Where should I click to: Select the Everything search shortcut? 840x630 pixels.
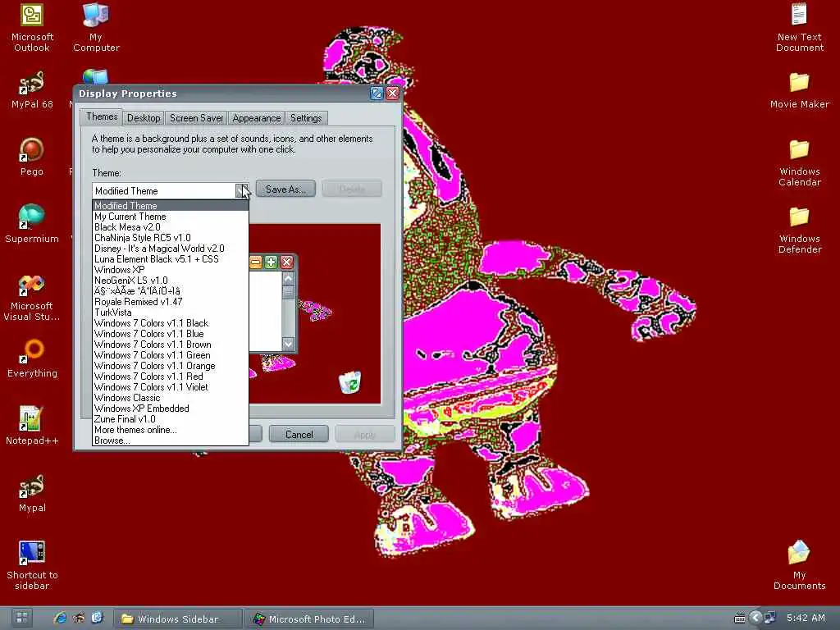pos(32,359)
